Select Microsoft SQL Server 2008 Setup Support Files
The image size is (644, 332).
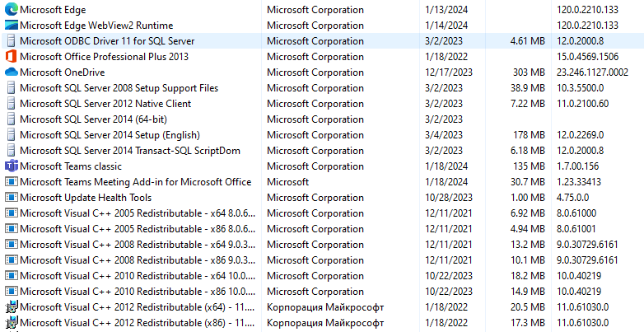pos(119,87)
